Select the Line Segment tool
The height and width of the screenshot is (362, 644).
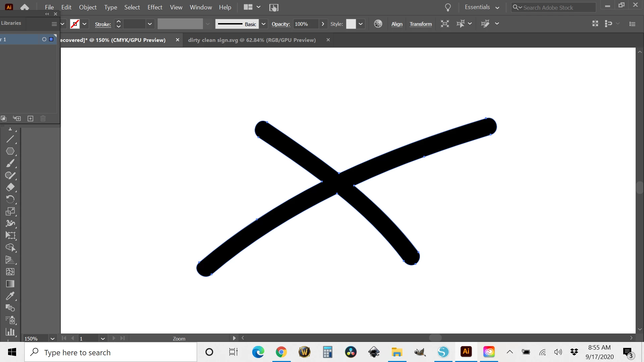tap(10, 139)
